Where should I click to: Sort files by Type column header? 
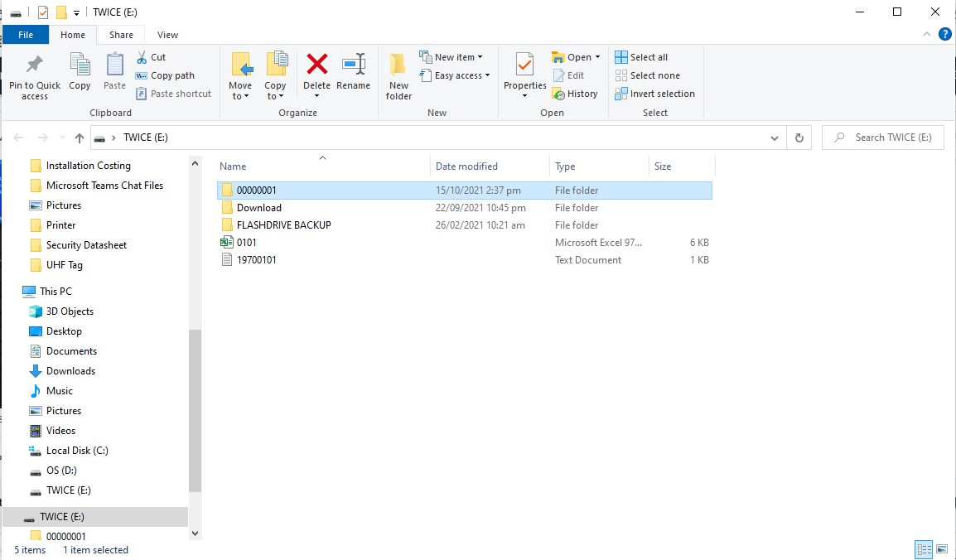coord(599,167)
